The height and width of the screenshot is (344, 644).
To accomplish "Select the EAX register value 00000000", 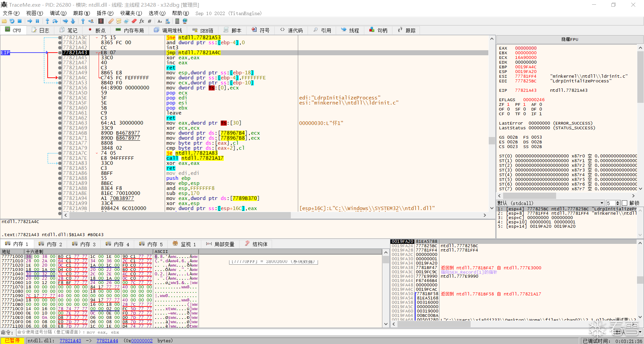I will tap(526, 48).
